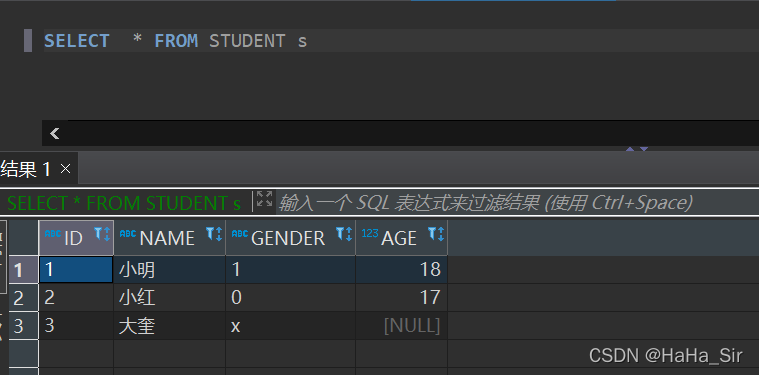The width and height of the screenshot is (759, 375).
Task: Select the AGE column header
Action: [401, 238]
